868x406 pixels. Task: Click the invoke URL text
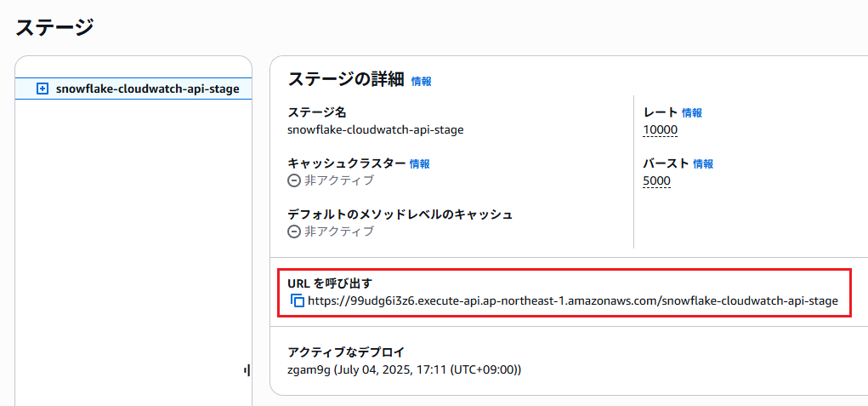tap(573, 300)
